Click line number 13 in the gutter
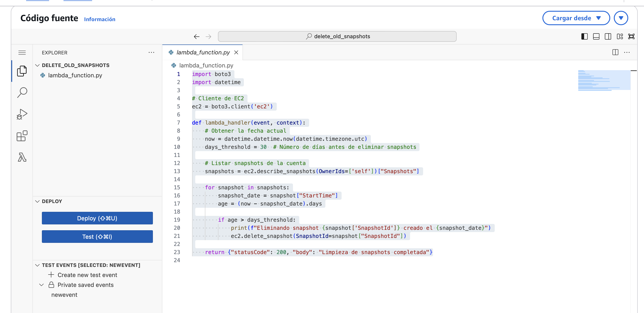The height and width of the screenshot is (313, 644). (177, 171)
